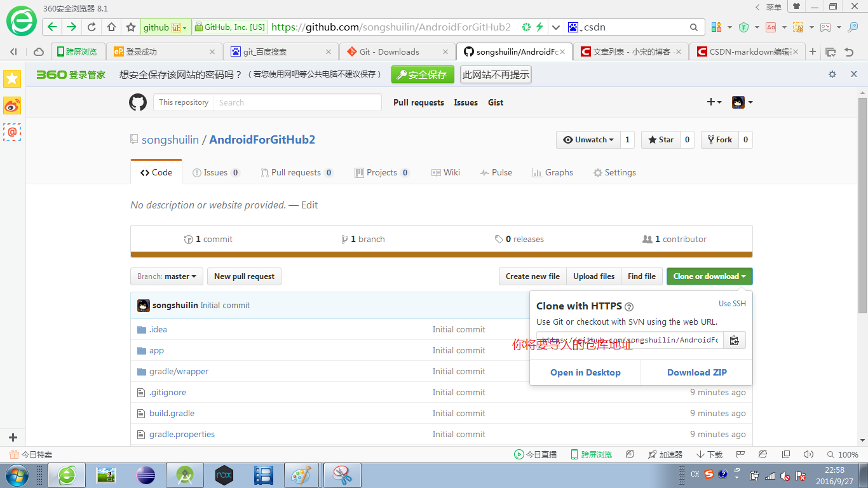Click 此网站不再提示 button
Viewport: 868px width, 488px height.
pos(496,74)
